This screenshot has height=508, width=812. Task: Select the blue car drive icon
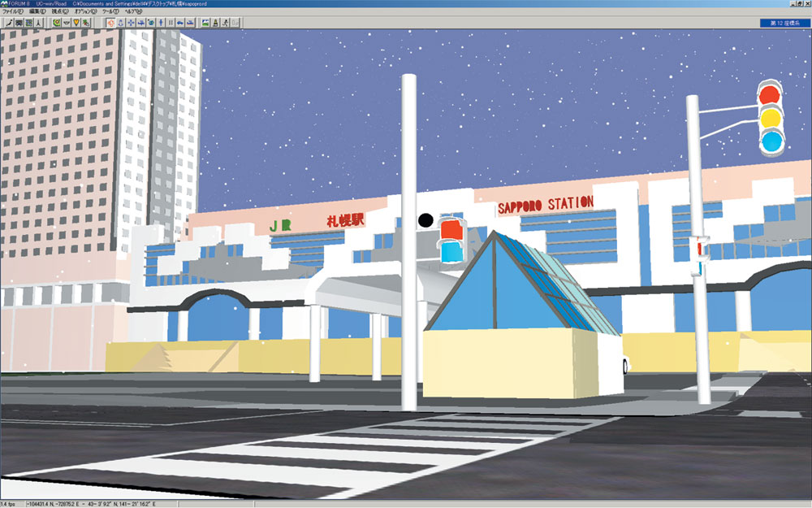180,23
